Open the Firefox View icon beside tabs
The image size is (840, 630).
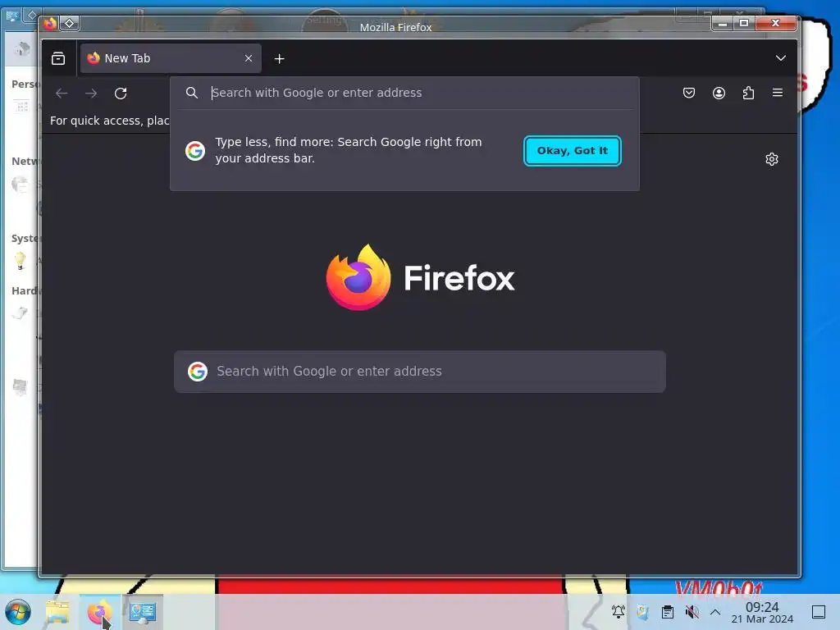click(x=58, y=58)
